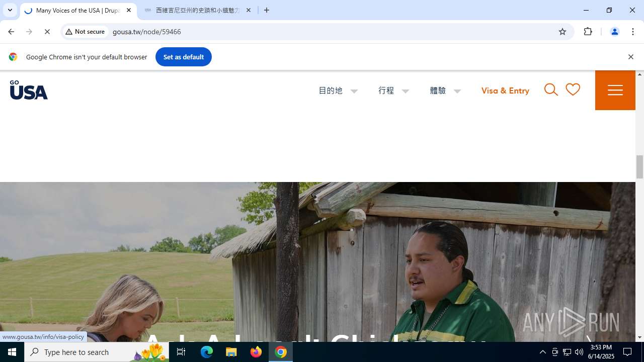644x362 pixels.
Task: Show hidden system tray icons
Action: pyautogui.click(x=542, y=352)
